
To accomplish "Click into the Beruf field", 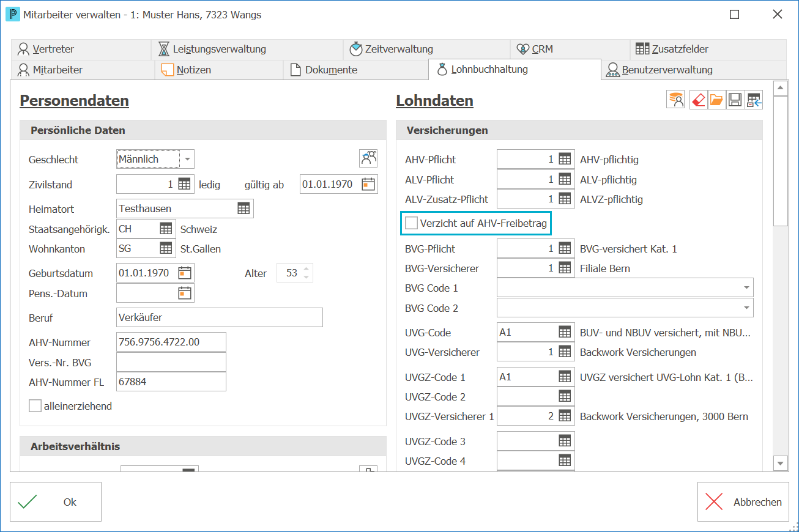I will click(219, 317).
